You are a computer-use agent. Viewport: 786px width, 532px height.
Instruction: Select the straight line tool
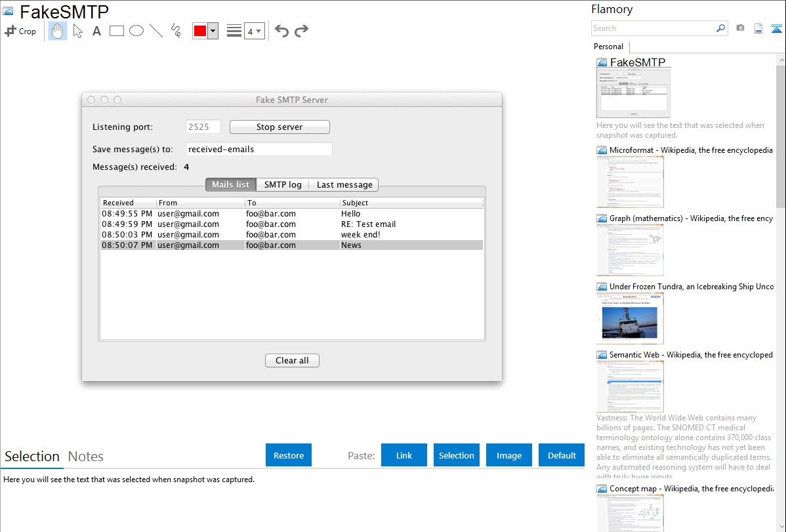156,31
